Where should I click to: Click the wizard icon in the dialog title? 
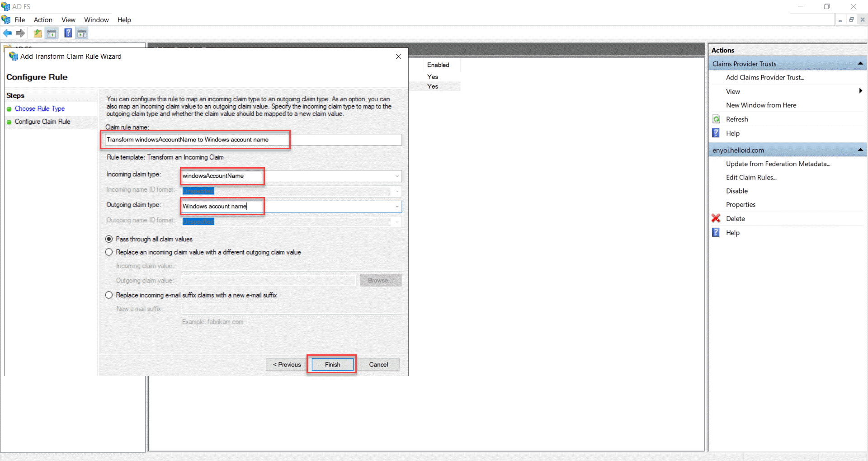[x=14, y=56]
